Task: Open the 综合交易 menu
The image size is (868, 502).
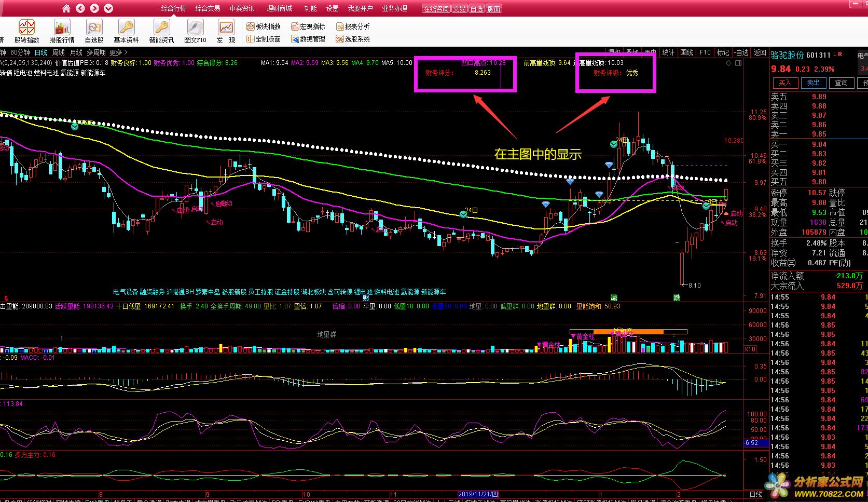Action: click(x=208, y=8)
